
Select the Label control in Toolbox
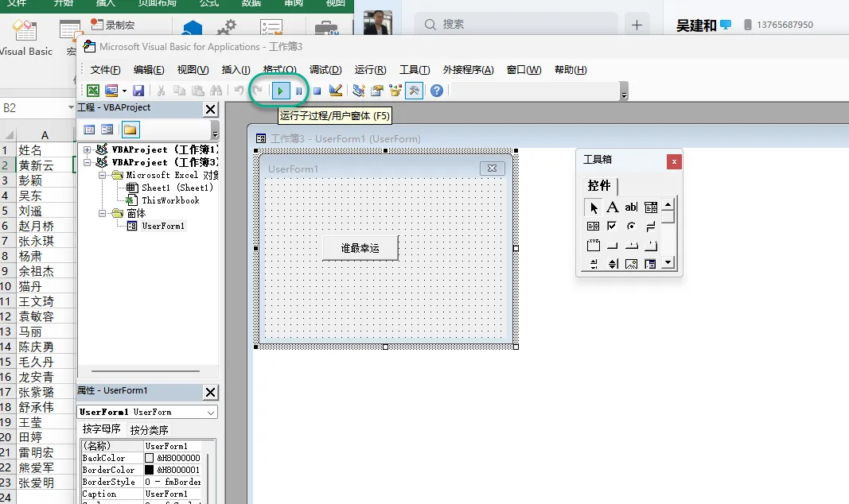point(613,207)
